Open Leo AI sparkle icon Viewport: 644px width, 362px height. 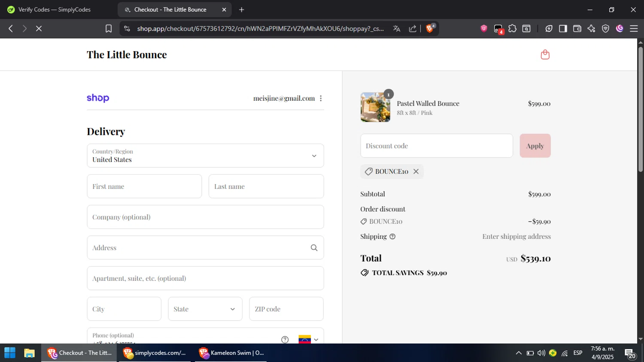[x=591, y=28]
